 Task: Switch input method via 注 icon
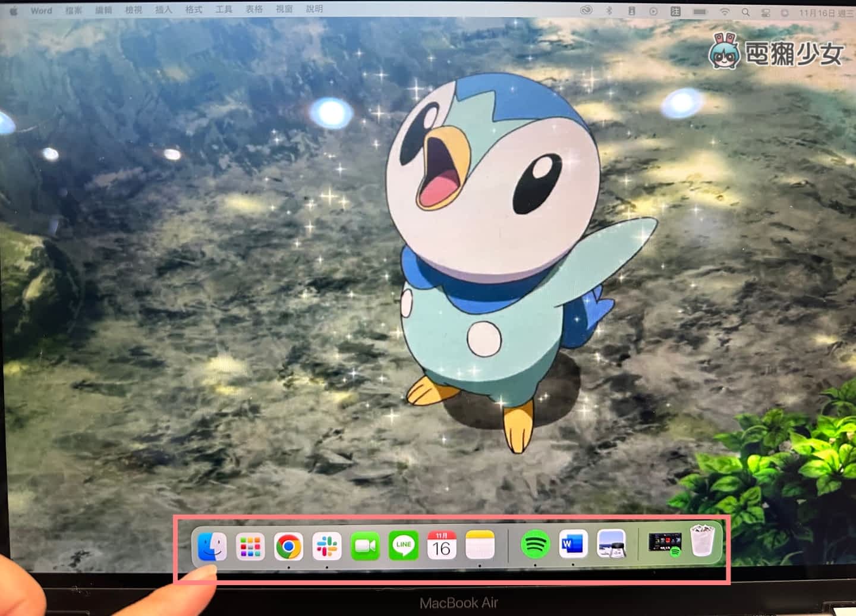[x=675, y=11]
